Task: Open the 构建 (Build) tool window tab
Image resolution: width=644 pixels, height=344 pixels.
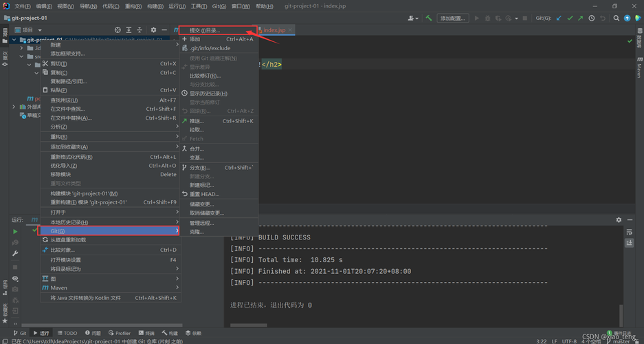Action: 170,333
